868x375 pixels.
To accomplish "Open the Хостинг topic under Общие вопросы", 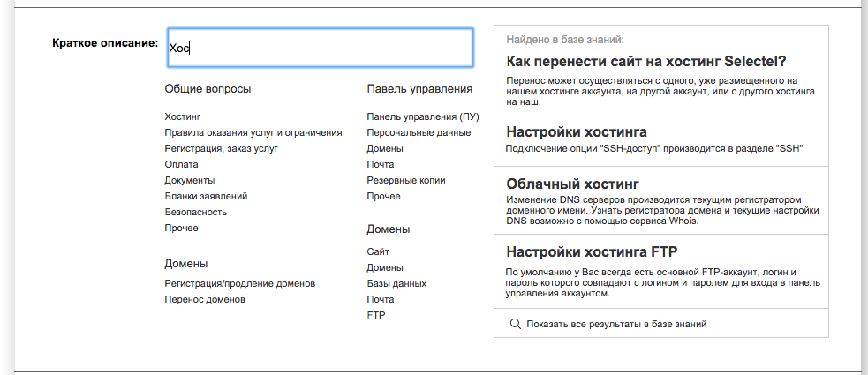I will 183,116.
